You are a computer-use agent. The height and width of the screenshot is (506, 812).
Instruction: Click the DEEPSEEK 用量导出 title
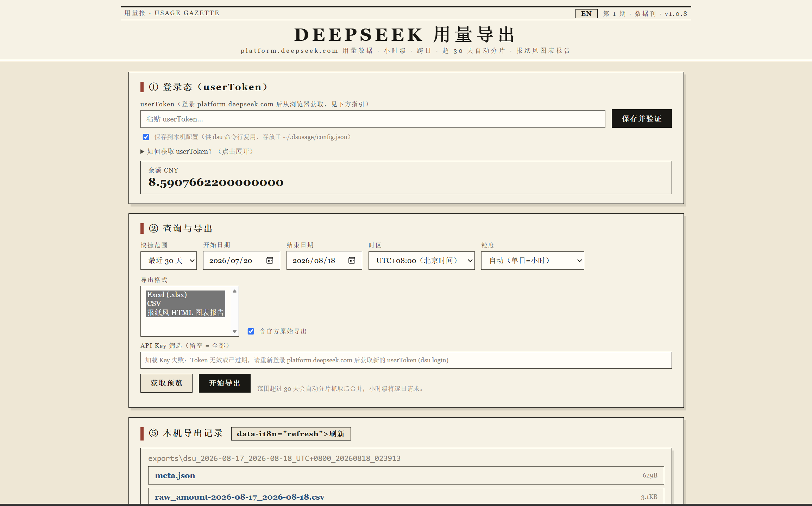[x=405, y=35]
